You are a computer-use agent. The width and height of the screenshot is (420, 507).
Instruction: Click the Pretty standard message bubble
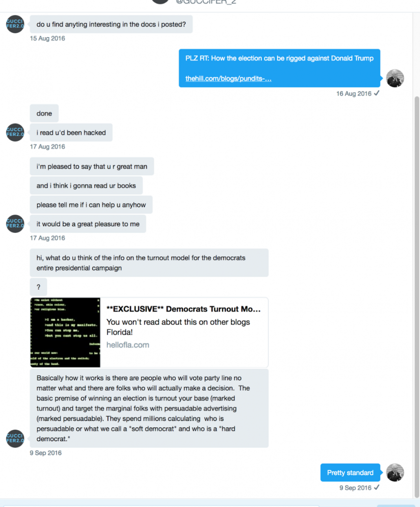pyautogui.click(x=350, y=473)
